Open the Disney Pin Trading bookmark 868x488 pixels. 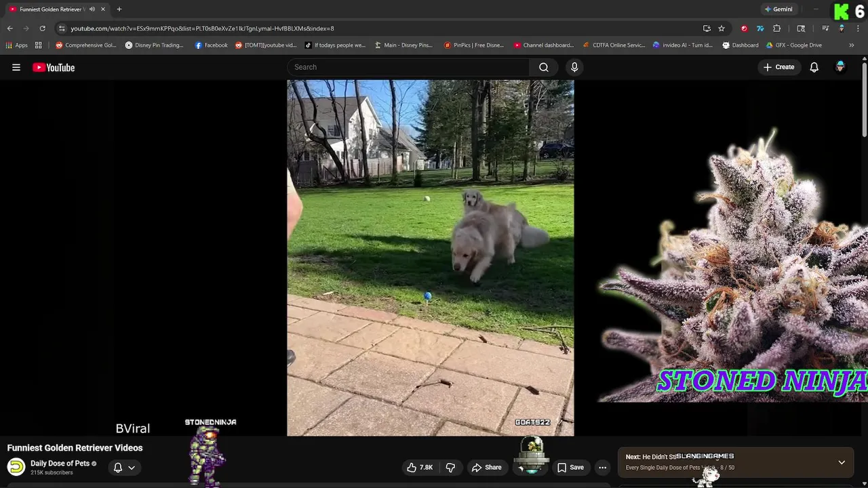tap(155, 45)
